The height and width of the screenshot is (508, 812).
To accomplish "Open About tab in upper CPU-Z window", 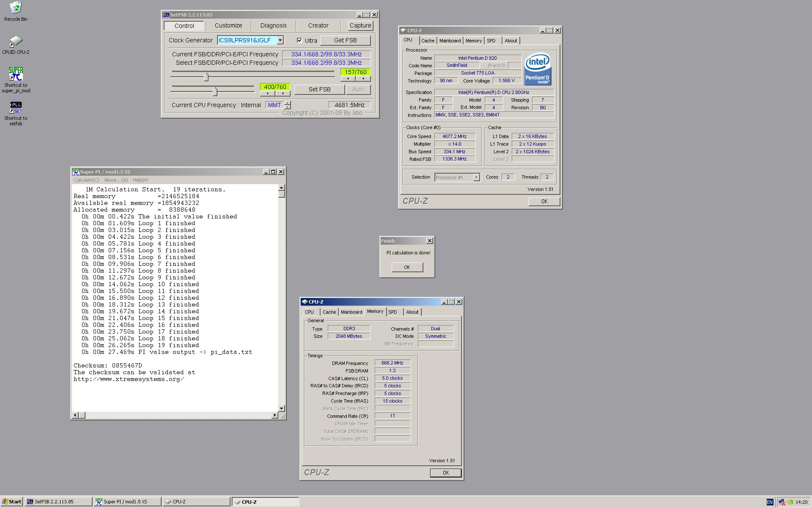I will (511, 41).
